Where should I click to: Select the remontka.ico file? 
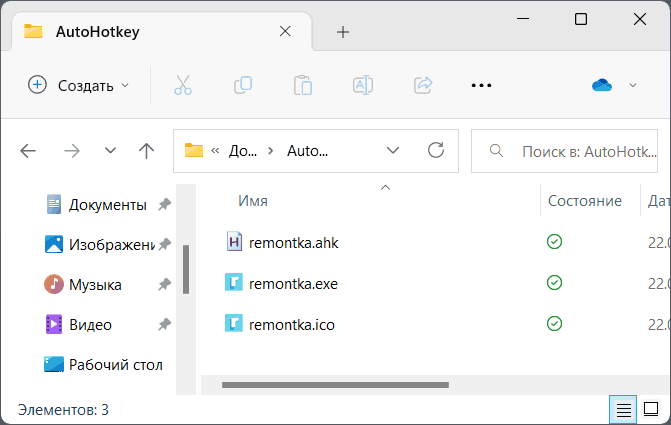(291, 325)
